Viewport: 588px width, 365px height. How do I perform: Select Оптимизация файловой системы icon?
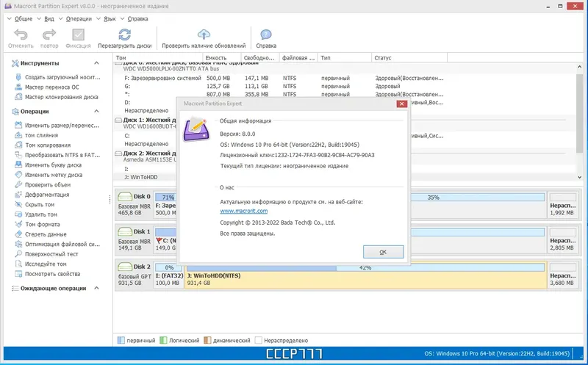(x=18, y=244)
